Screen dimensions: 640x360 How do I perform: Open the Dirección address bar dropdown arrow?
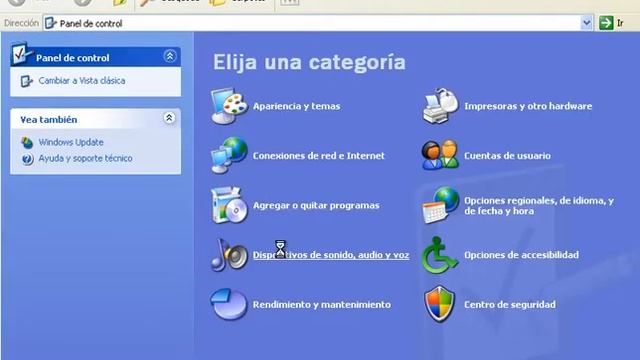[x=587, y=23]
